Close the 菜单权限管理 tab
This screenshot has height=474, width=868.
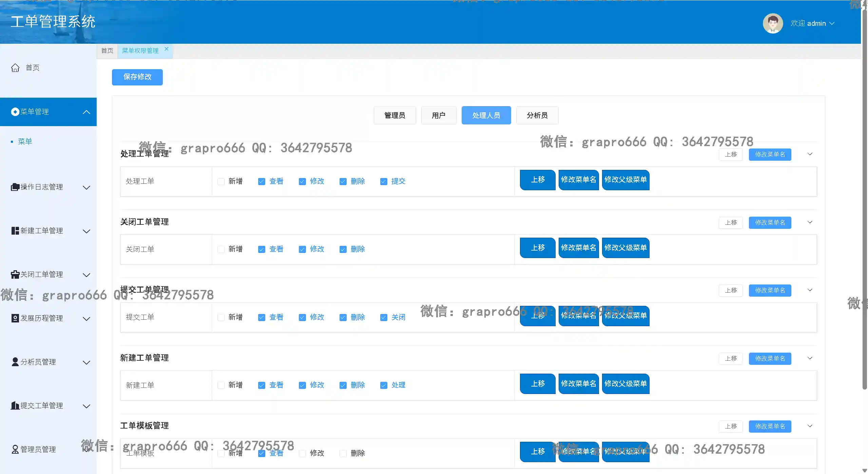pos(167,49)
